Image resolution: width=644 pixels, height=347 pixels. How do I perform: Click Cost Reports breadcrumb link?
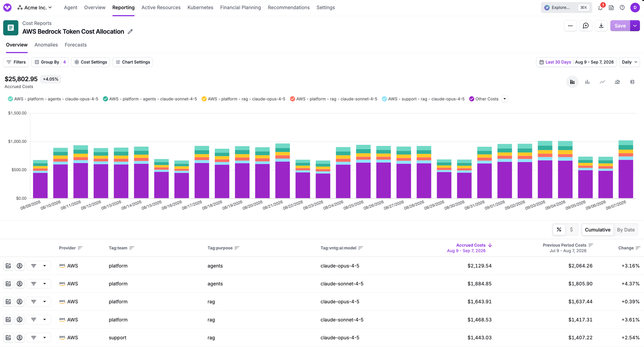pyautogui.click(x=37, y=23)
